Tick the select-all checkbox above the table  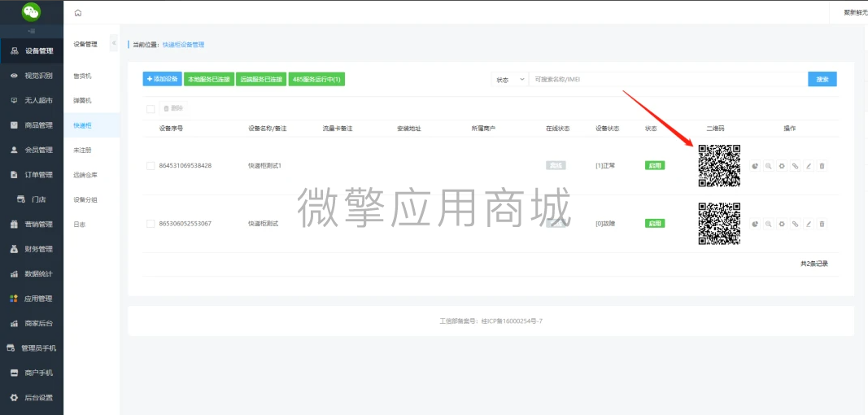click(150, 108)
